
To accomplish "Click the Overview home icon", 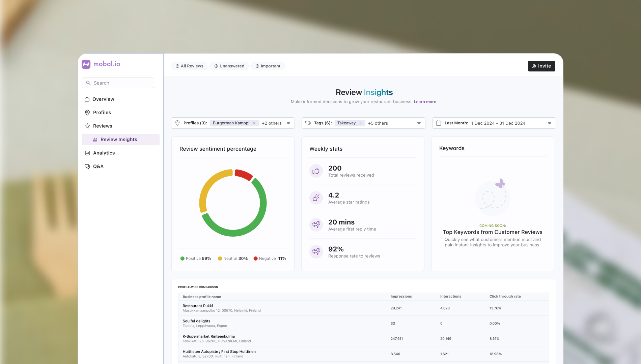I will pos(87,99).
